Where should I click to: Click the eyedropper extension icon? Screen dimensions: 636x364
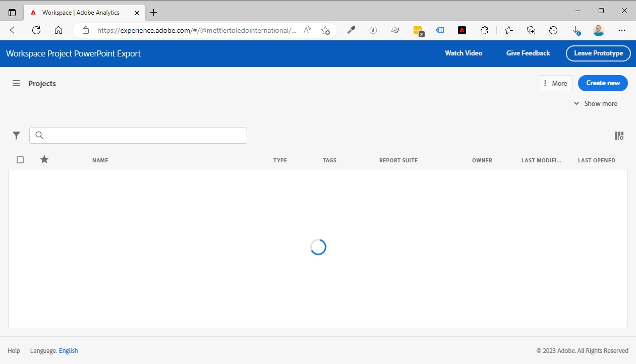(351, 30)
